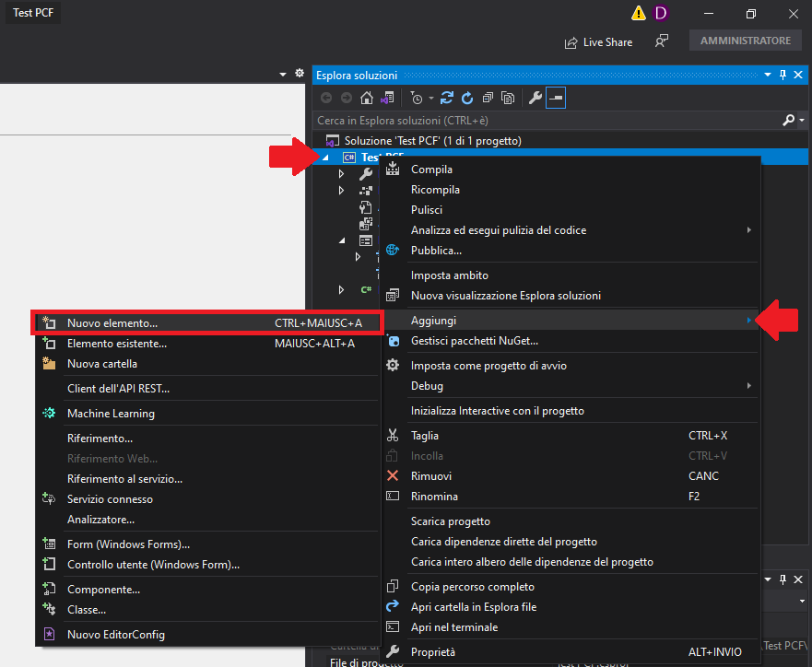
Task: Select Nuovo elemento... from the submenu
Action: pyautogui.click(x=112, y=323)
